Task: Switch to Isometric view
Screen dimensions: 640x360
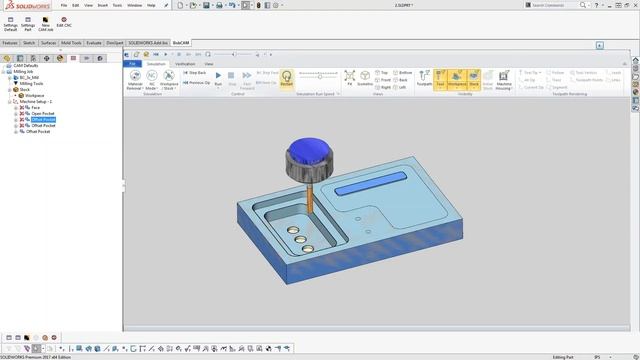Action: pos(365,78)
